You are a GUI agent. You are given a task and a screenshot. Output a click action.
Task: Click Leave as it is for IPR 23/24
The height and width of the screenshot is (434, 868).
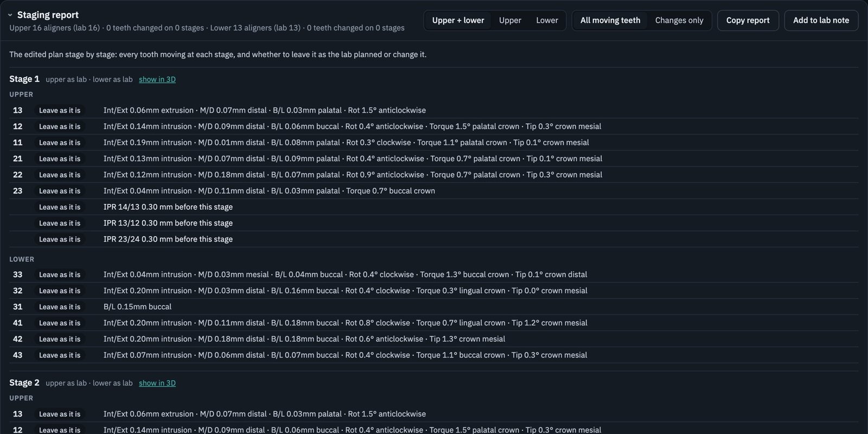[x=60, y=239]
